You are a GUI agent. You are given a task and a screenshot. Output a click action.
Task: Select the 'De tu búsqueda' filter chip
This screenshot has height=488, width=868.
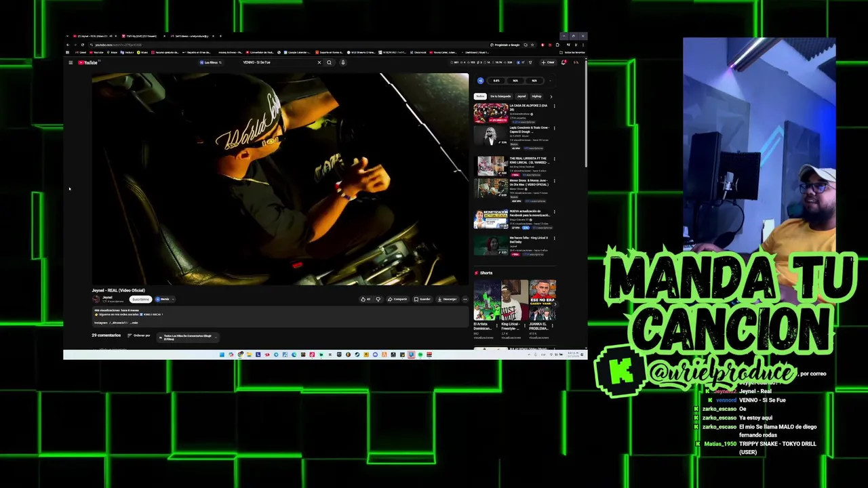pyautogui.click(x=500, y=96)
